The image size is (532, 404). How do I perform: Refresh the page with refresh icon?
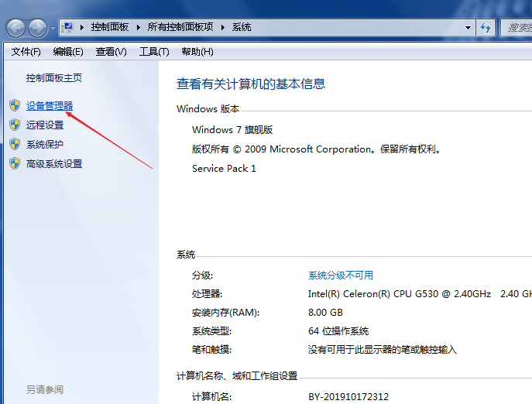(x=486, y=28)
